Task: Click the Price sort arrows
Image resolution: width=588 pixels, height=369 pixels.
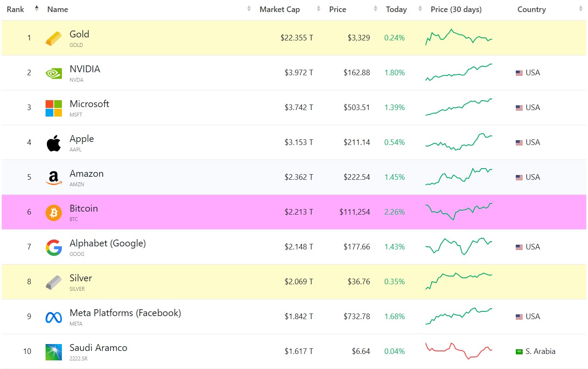Action: [376, 9]
